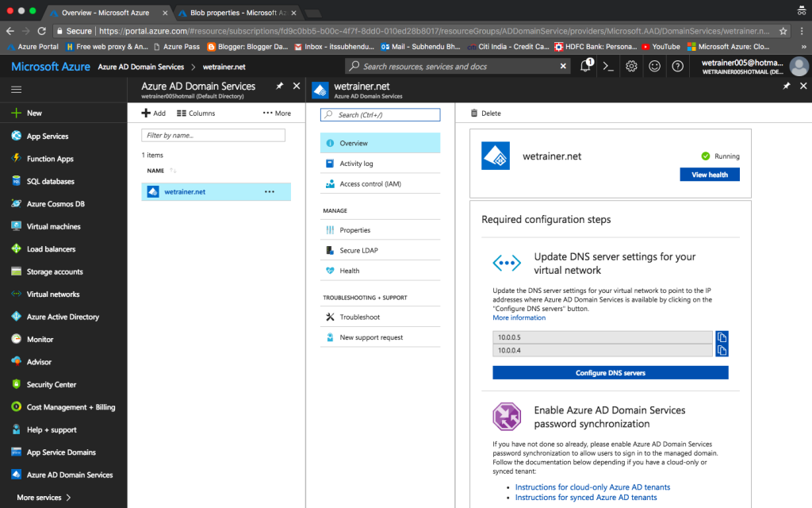Send feedback using the smiley icon
The image size is (812, 508).
[654, 66]
